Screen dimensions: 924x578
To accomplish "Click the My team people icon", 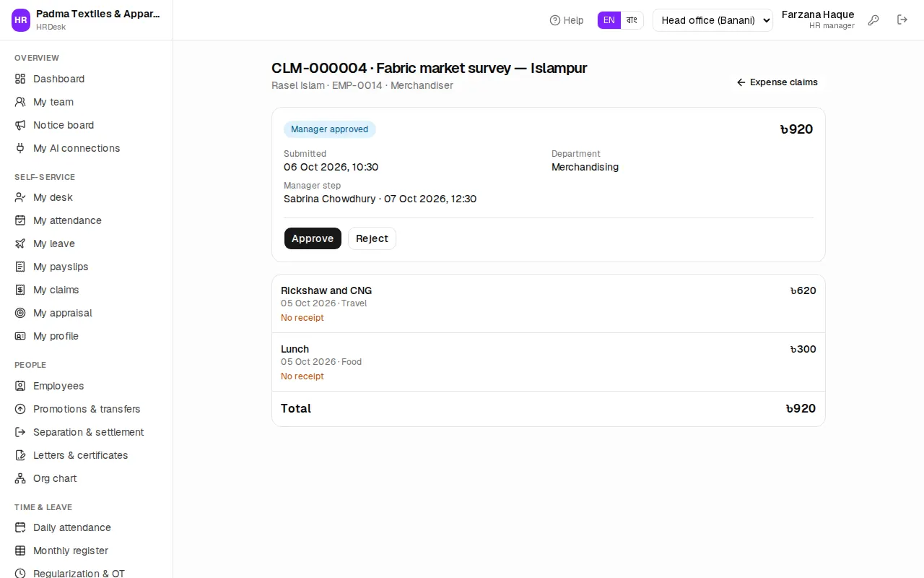I will (20, 102).
